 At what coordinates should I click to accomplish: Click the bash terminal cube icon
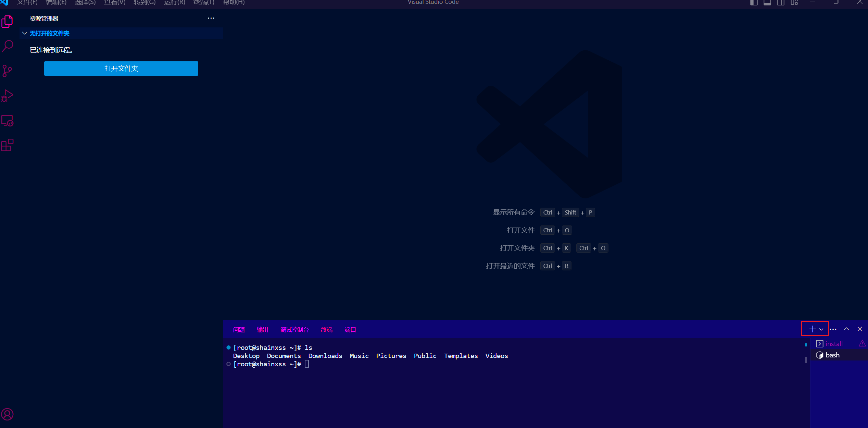pos(819,355)
